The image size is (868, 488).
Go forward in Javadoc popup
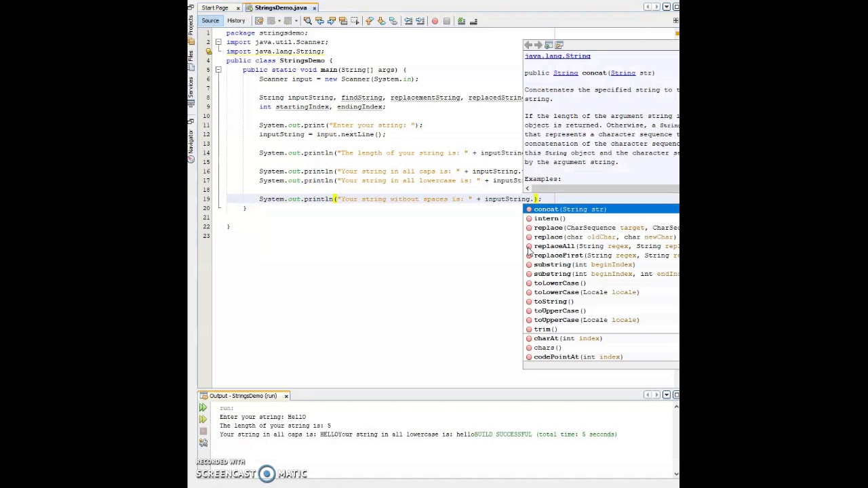[538, 45]
